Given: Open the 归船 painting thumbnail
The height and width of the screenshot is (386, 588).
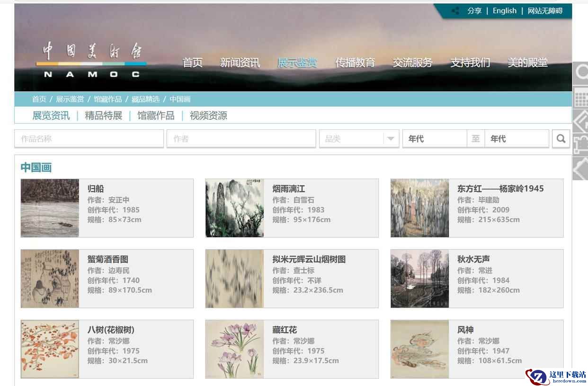Looking at the screenshot, I should [50, 208].
